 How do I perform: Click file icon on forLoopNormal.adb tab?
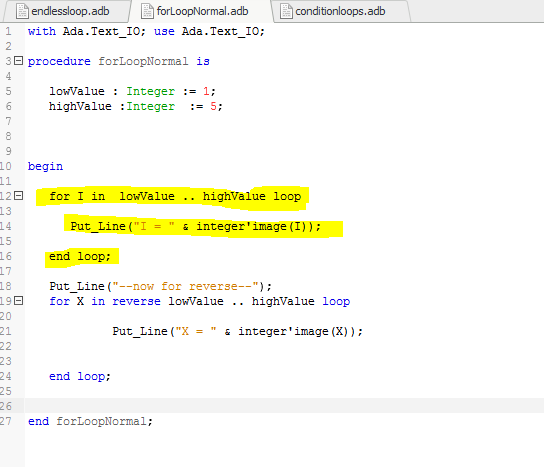point(147,11)
